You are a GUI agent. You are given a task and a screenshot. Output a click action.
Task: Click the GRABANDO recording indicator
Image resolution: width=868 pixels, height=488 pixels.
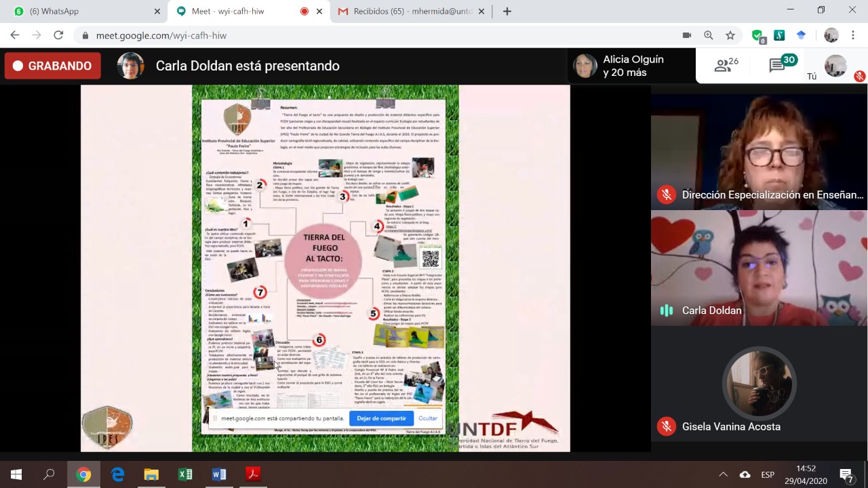pos(52,66)
